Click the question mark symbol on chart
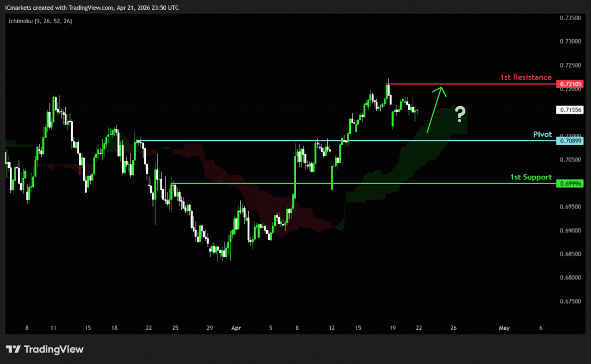 click(459, 114)
